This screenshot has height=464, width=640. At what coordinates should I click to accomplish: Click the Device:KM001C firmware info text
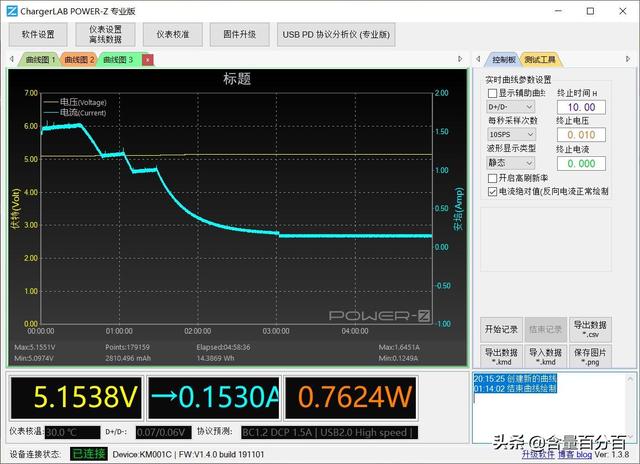(x=188, y=454)
